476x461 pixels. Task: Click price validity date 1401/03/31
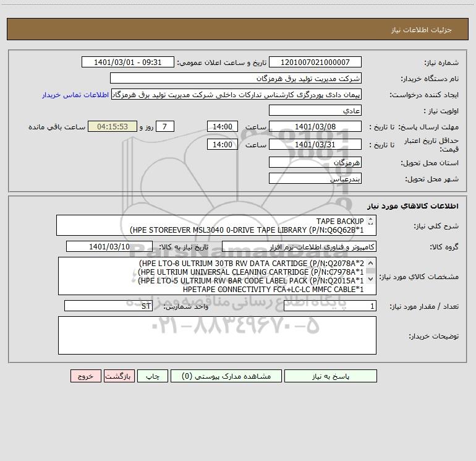315,144
